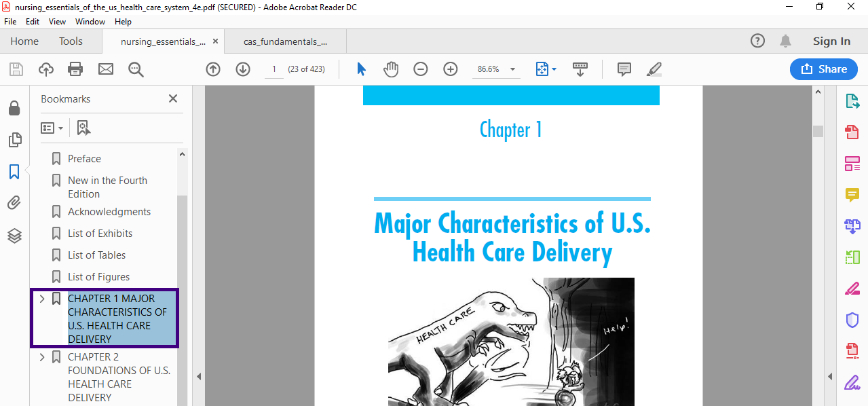The height and width of the screenshot is (406, 868).
Task: Click the Save file icon
Action: pyautogui.click(x=16, y=69)
